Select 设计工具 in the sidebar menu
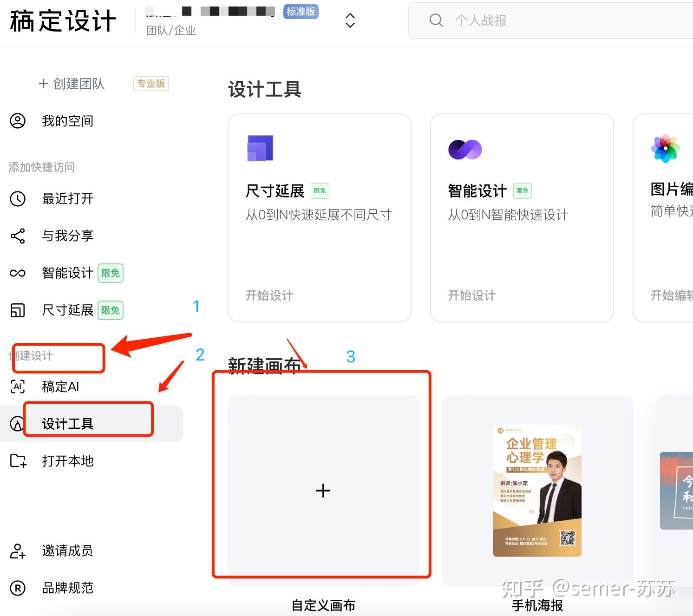Screen dimensions: 693x616 (92, 424)
